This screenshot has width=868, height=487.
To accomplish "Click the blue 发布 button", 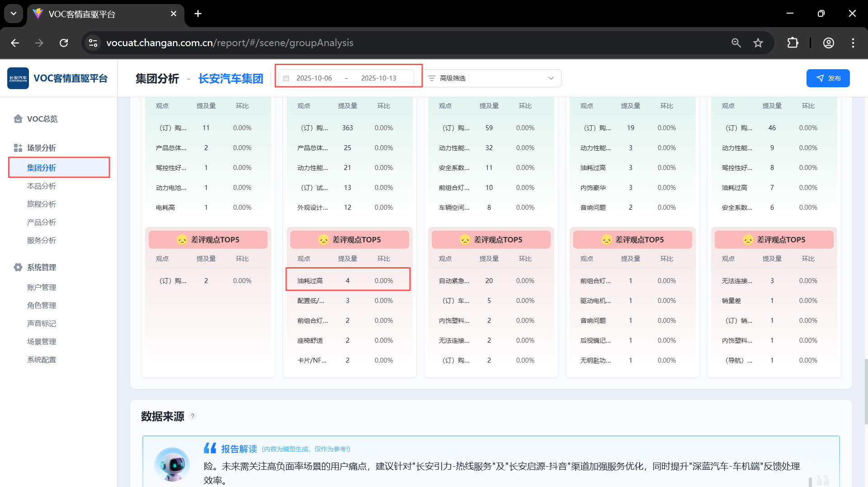I will click(x=828, y=78).
